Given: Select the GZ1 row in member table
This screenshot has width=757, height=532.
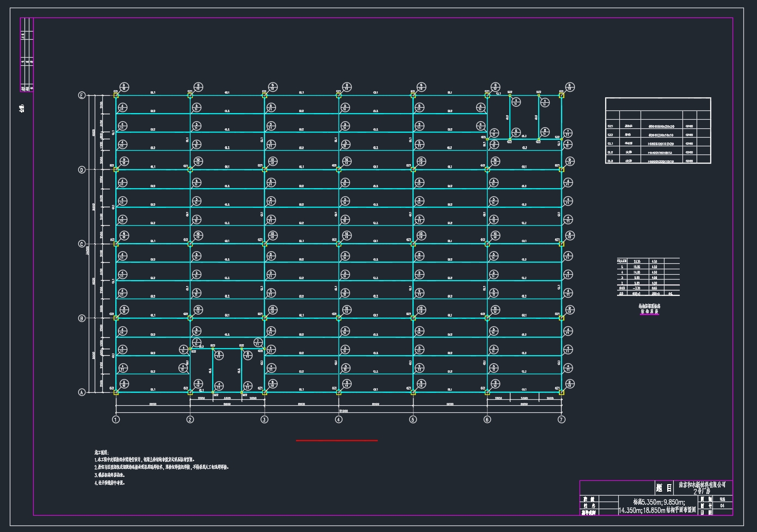Looking at the screenshot, I should coord(658,126).
